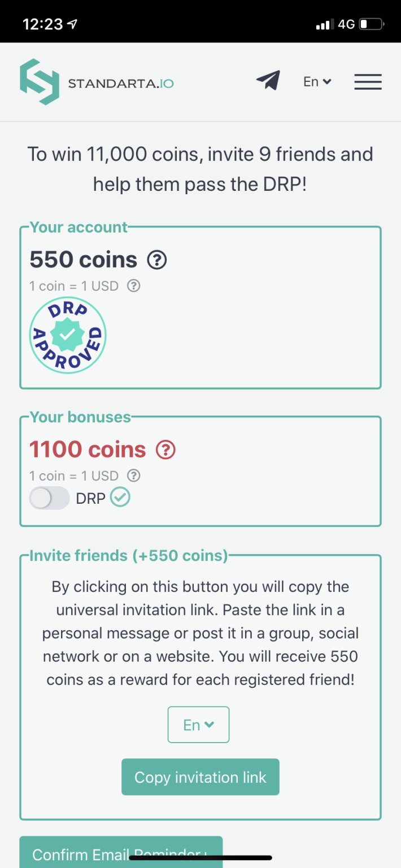Viewport: 401px width, 868px height.
Task: Click help icon beside bonuses coin rate
Action: point(134,476)
